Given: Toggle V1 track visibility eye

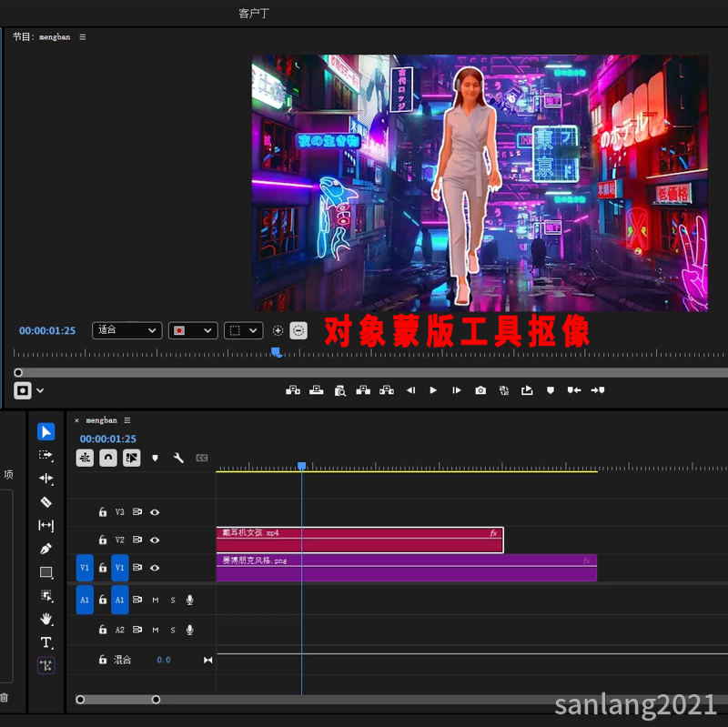Looking at the screenshot, I should [x=155, y=568].
